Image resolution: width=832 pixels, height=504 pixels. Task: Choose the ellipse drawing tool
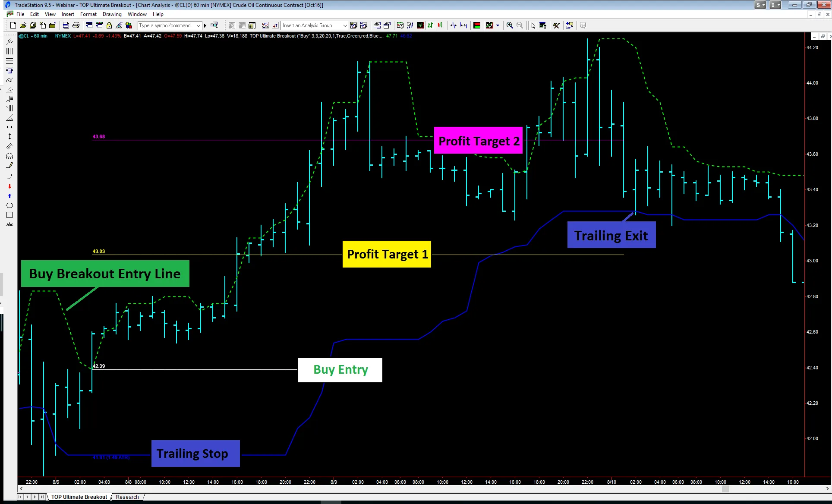tap(9, 205)
